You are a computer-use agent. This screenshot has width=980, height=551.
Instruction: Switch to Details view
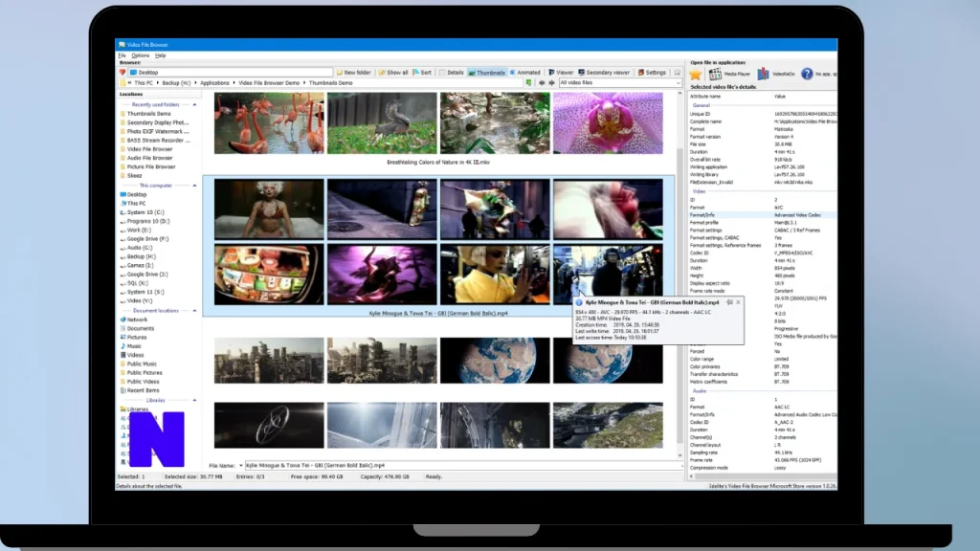[452, 73]
